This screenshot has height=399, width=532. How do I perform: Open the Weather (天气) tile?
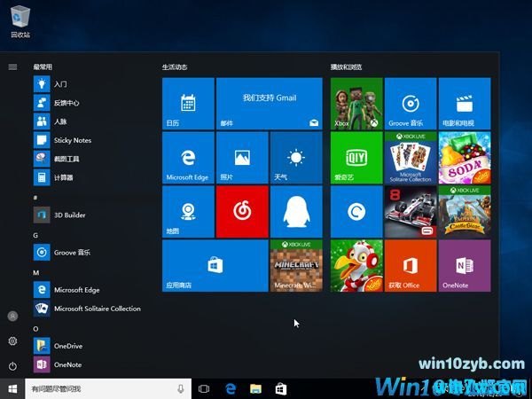coord(296,158)
